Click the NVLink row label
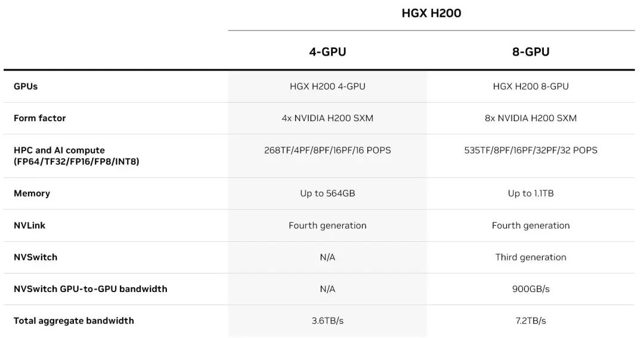This screenshot has width=644, height=338. pos(29,225)
